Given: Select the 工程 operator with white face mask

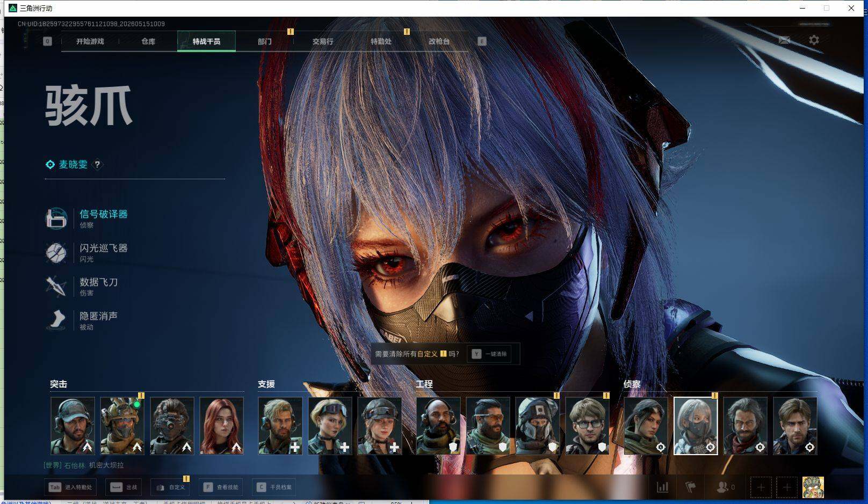Looking at the screenshot, I should pyautogui.click(x=538, y=426).
